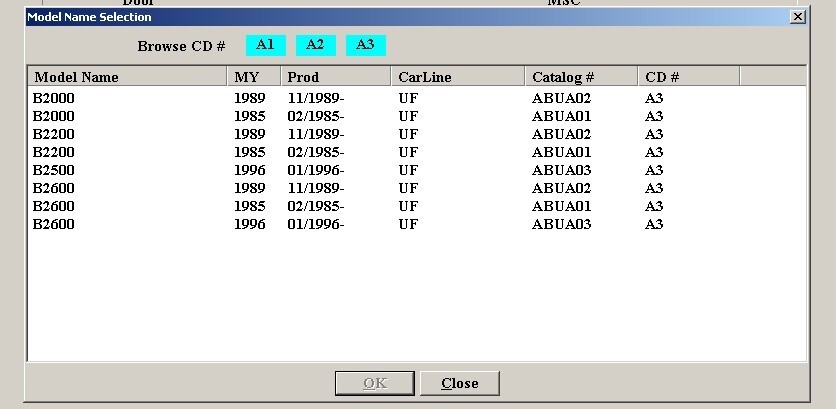
Task: Sort by CD # column header
Action: [689, 77]
